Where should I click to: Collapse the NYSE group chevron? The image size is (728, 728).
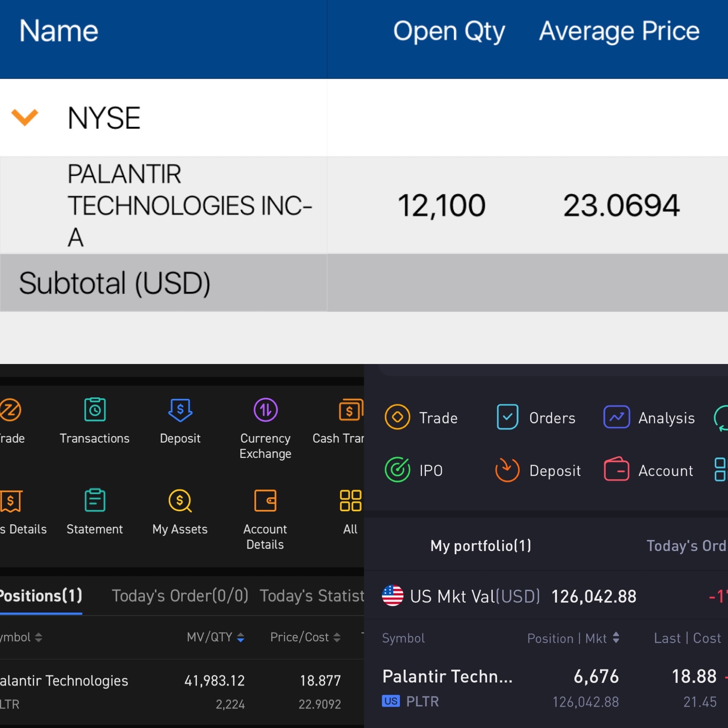(25, 117)
